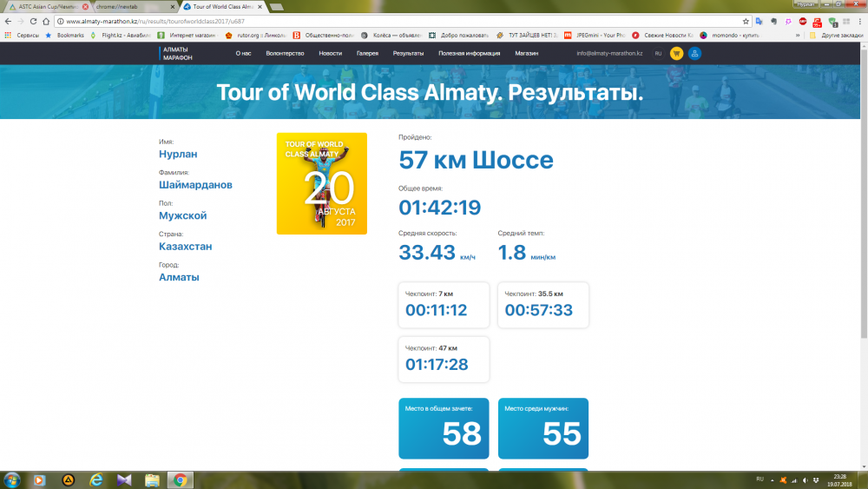Open the Волонтерство navigation link
Image resolution: width=868 pixels, height=489 pixels.
pos(285,54)
